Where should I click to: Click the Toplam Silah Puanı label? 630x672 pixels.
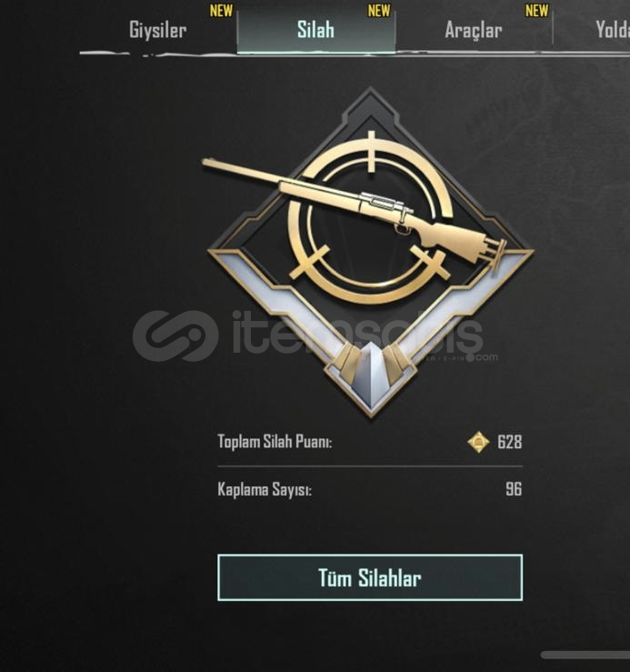pos(275,441)
